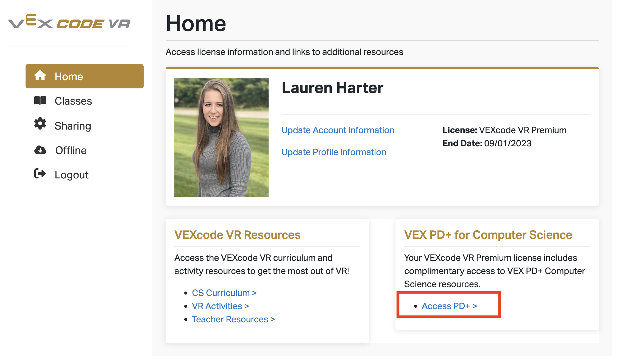Screen dimensions: 619x364
Task: Select the Offline menu item
Action: (71, 150)
